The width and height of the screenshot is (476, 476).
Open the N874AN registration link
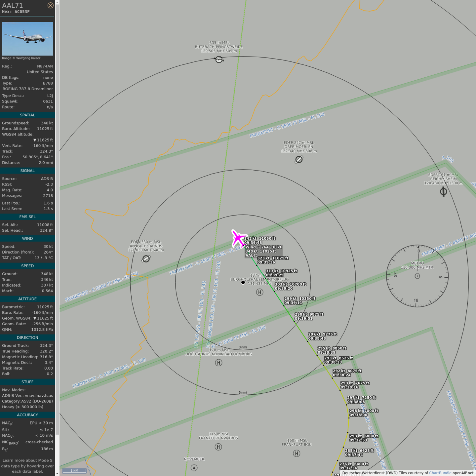tap(45, 66)
